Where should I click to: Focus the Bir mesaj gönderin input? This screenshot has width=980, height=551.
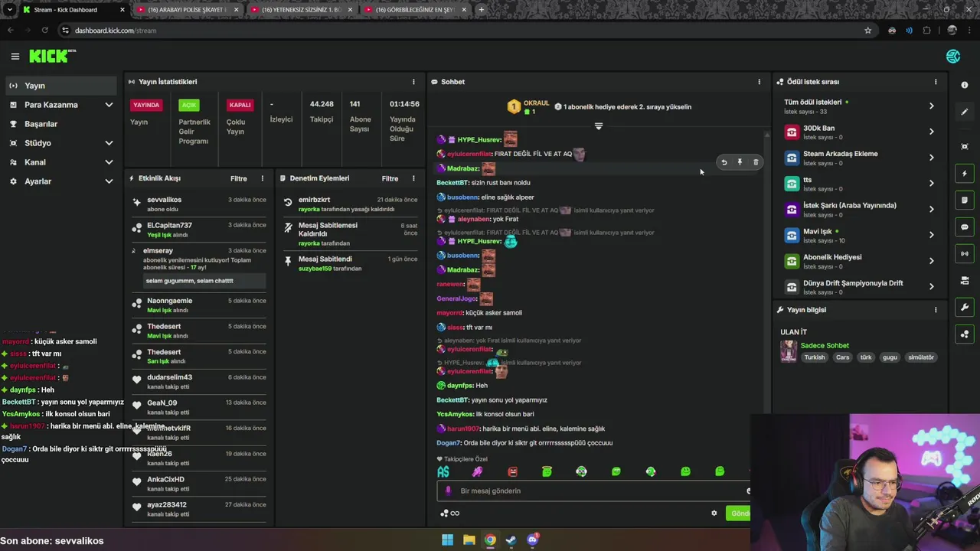tap(594, 491)
